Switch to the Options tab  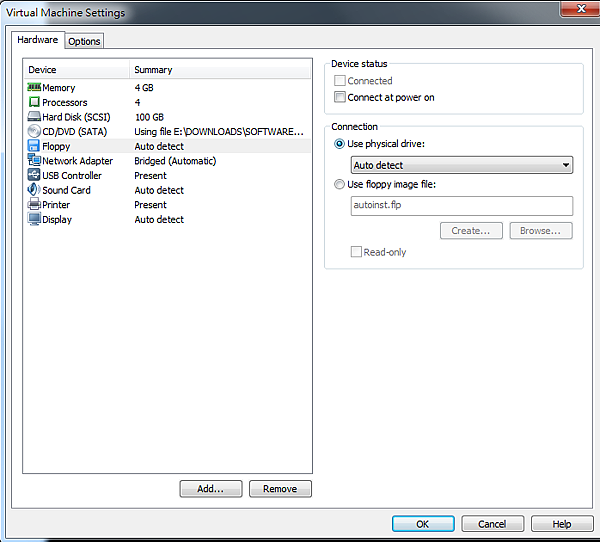click(84, 41)
